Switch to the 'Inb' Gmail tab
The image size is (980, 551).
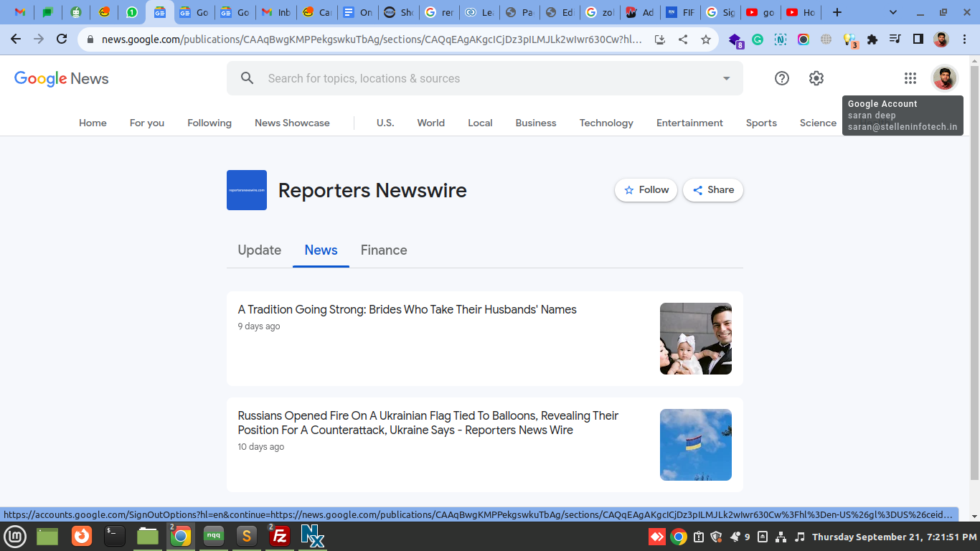(276, 12)
